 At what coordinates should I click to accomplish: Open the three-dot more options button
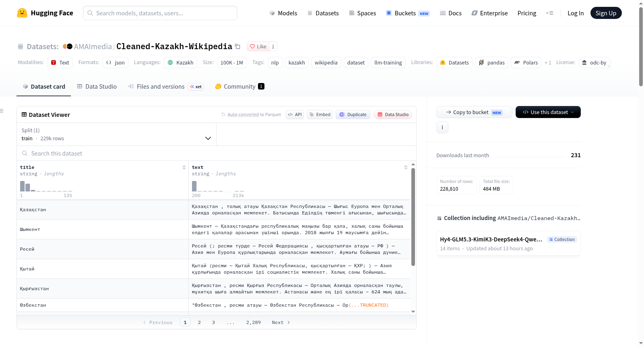[x=442, y=127]
